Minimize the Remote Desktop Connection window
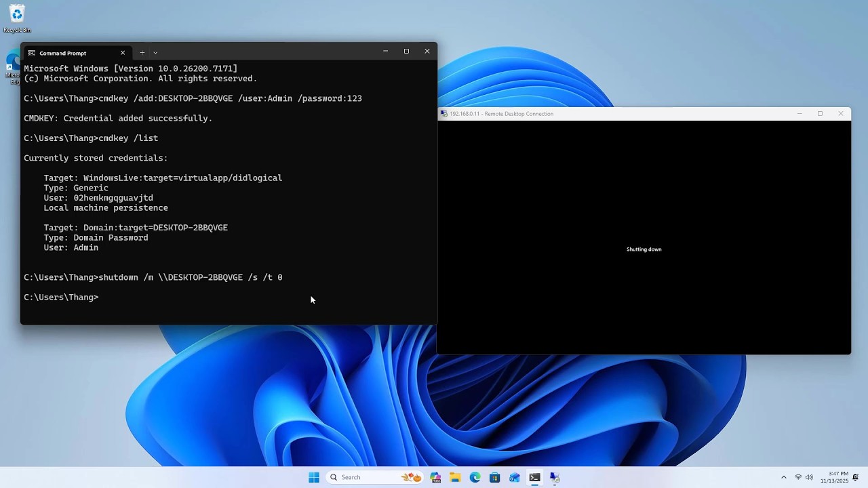 point(800,114)
